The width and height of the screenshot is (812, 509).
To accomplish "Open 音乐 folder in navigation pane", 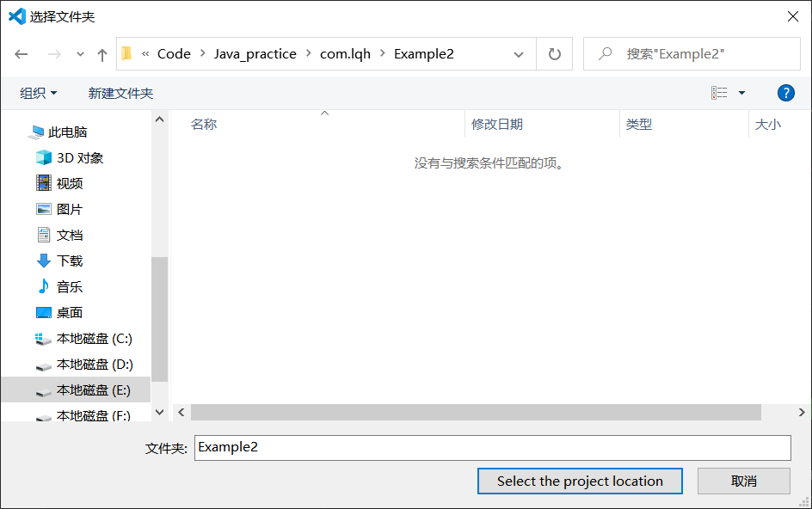I will 69,287.
